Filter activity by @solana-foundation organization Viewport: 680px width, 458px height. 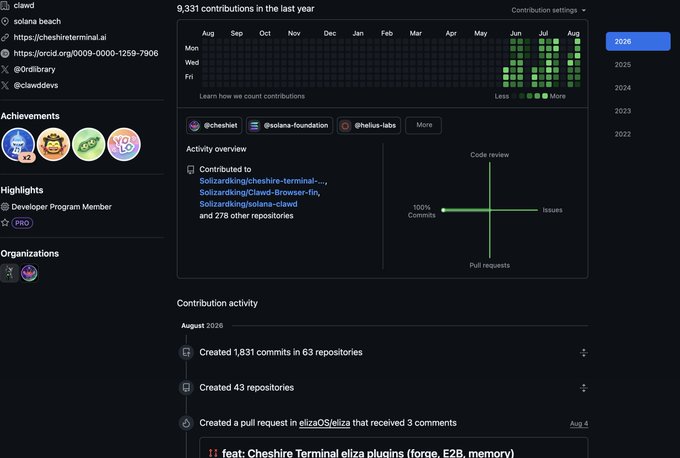tap(290, 125)
